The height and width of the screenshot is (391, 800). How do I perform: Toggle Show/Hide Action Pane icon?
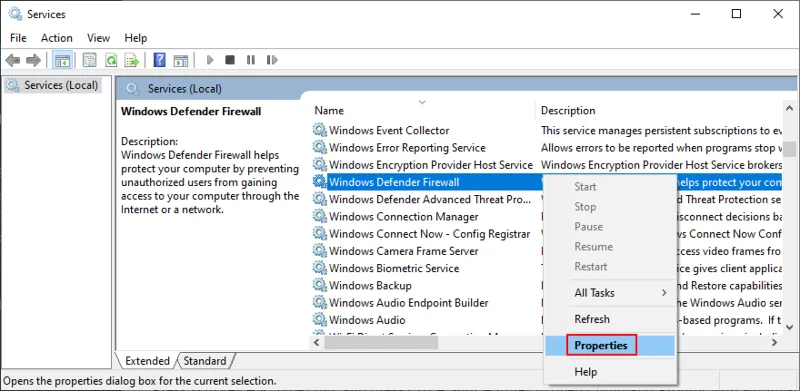click(181, 60)
